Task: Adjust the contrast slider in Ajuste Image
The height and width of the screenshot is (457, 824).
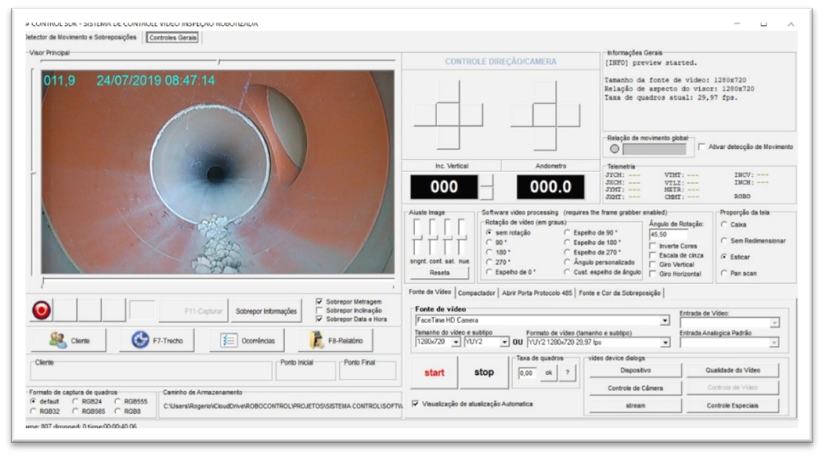Action: coord(432,237)
